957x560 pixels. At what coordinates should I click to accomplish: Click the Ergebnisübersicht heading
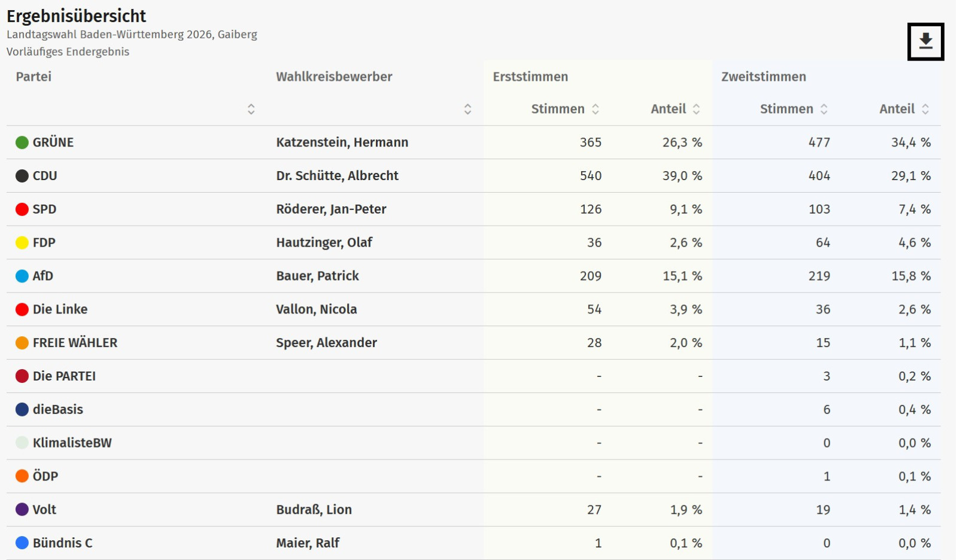pos(76,16)
